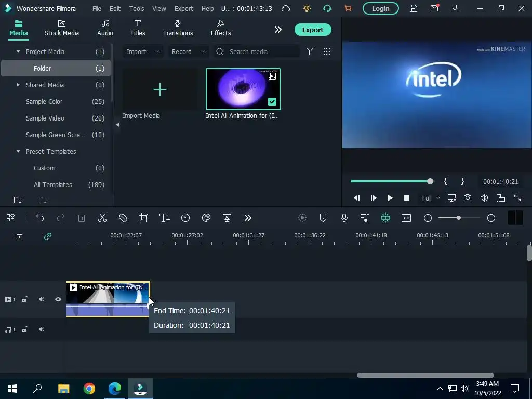Save project with floppy disk icon

(413, 8)
